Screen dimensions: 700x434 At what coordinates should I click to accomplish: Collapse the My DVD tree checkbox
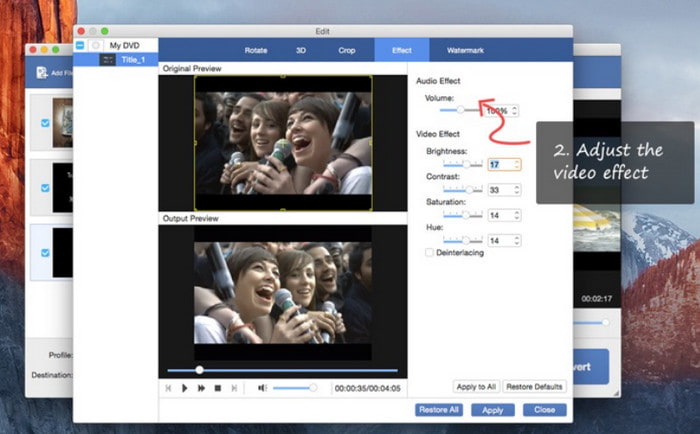80,45
